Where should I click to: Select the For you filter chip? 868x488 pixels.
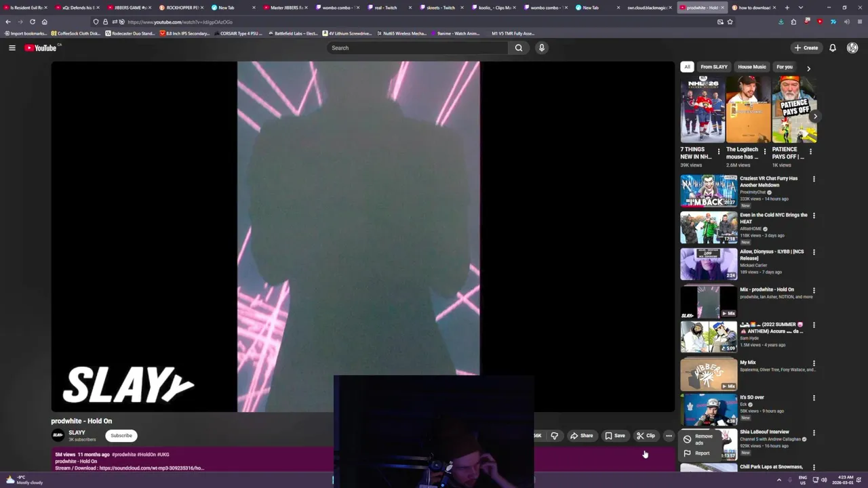click(785, 67)
